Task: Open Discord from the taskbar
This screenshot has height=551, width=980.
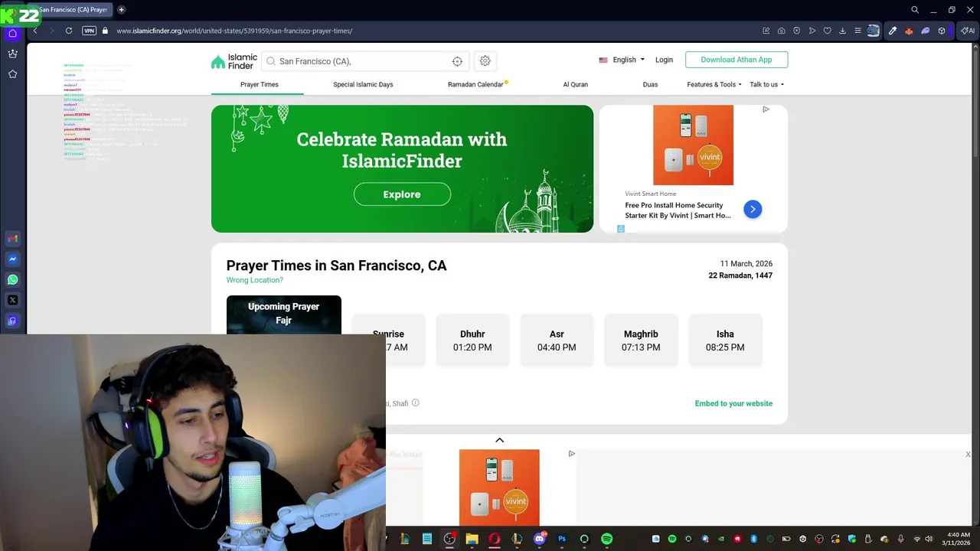Action: pos(539,539)
